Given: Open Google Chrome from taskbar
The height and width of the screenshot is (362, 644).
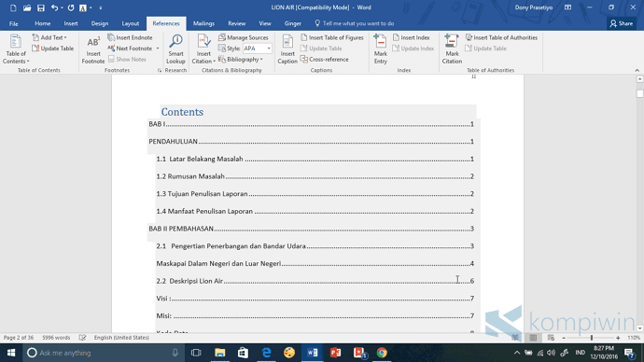Looking at the screenshot, I should tap(382, 353).
